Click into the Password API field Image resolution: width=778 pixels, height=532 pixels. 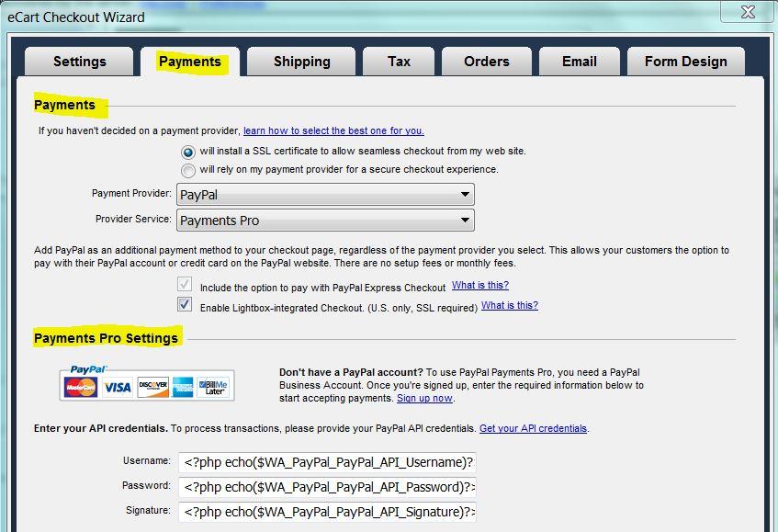[x=328, y=487]
